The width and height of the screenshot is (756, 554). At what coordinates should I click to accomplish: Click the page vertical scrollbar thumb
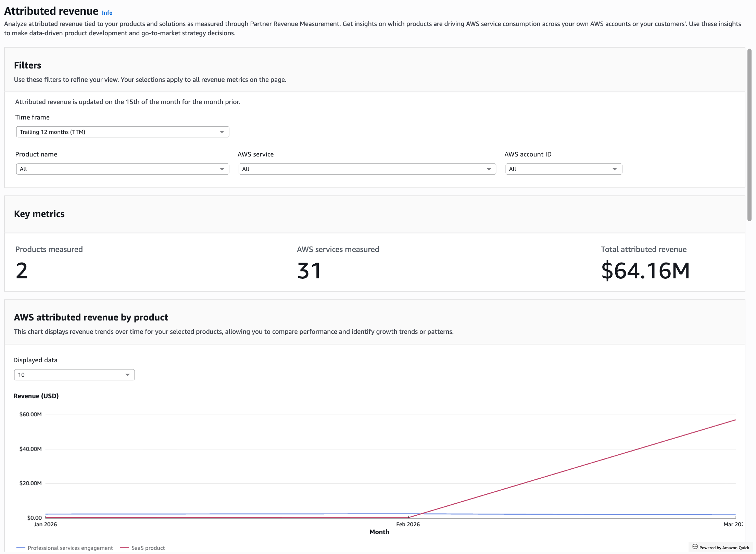(749, 135)
